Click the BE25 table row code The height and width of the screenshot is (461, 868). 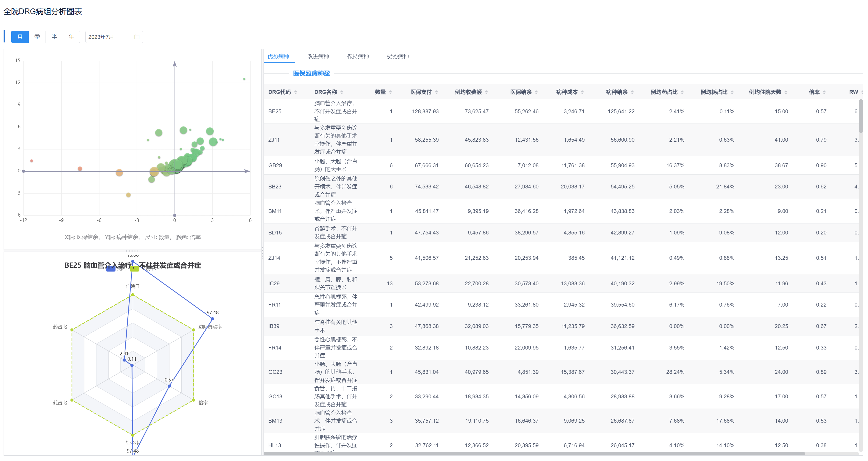pyautogui.click(x=274, y=111)
